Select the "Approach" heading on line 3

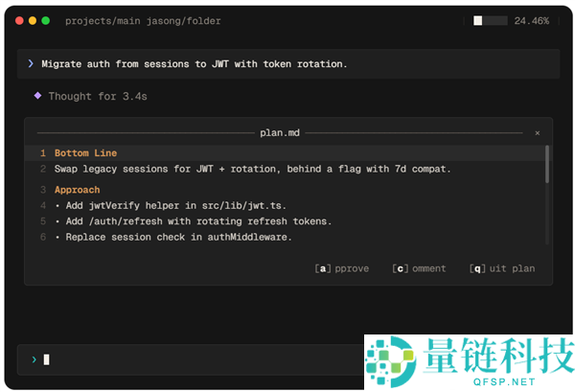point(77,190)
